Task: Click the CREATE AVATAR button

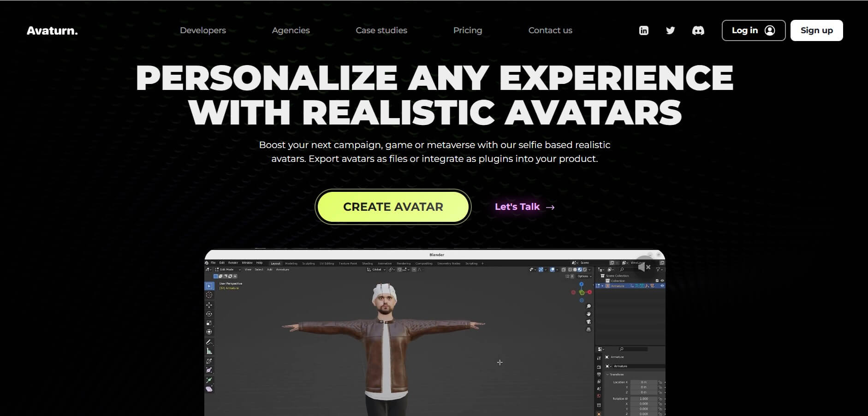Action: coord(393,207)
